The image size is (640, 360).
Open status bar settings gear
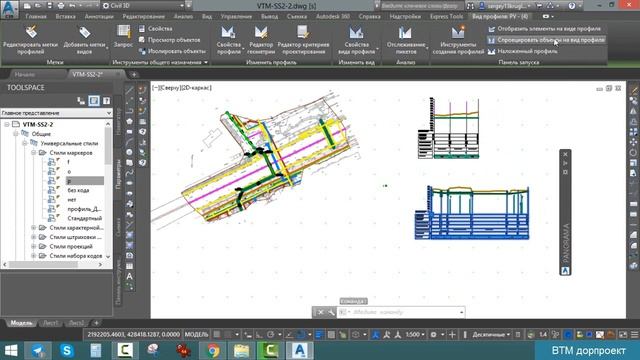click(x=433, y=335)
